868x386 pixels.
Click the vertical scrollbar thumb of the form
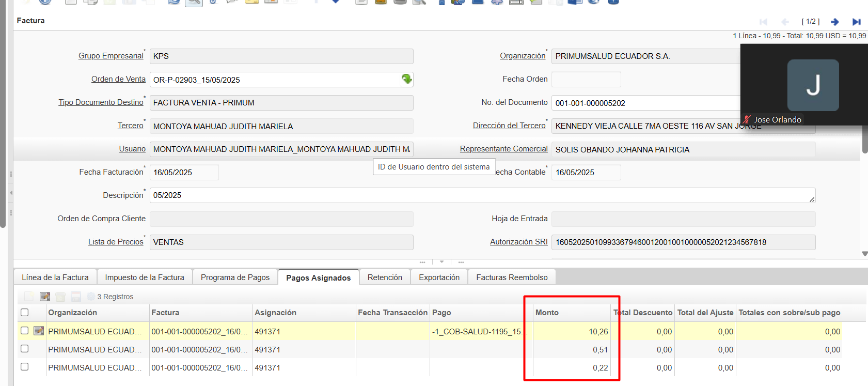pos(864,138)
